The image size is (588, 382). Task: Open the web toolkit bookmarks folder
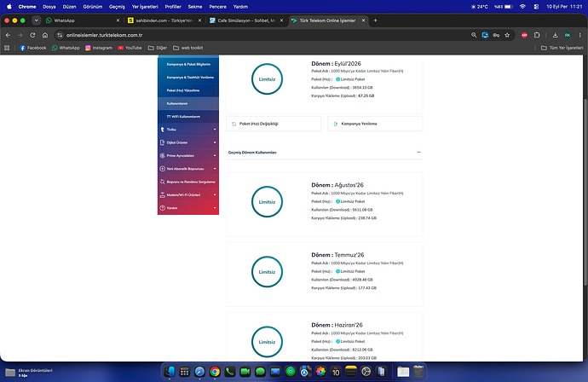click(x=187, y=48)
